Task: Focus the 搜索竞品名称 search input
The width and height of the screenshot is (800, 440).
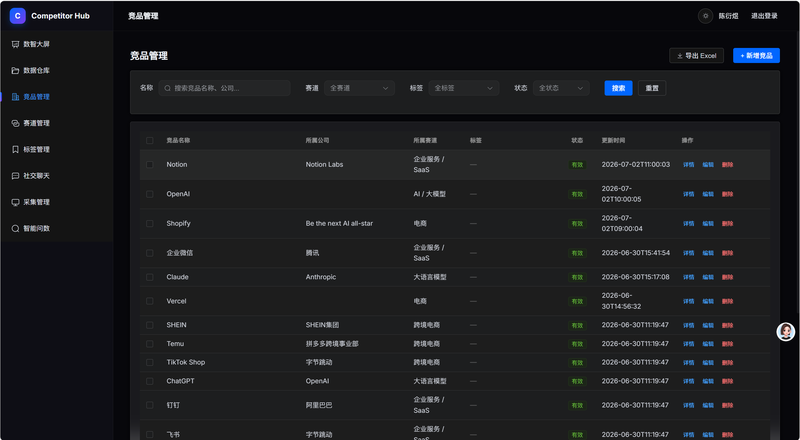Action: [x=224, y=88]
